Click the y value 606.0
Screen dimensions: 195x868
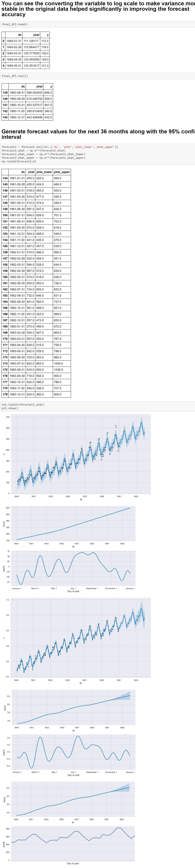[x=48, y=93]
